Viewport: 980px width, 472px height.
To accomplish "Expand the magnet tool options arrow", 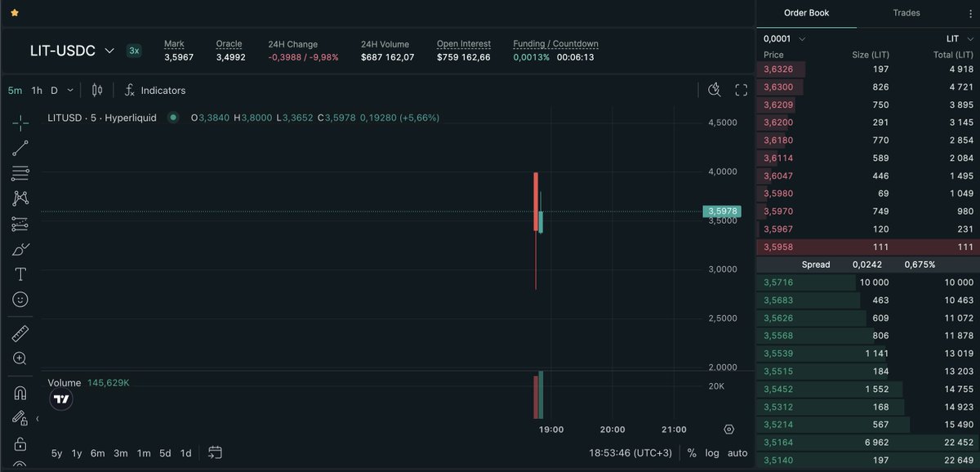I will pyautogui.click(x=38, y=418).
